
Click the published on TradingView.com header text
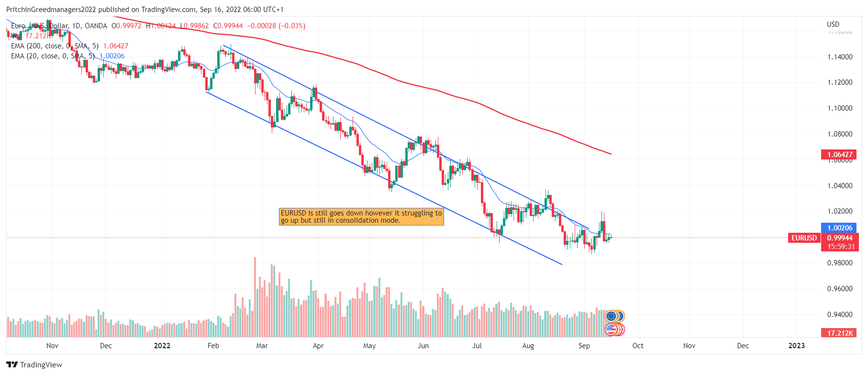147,10
